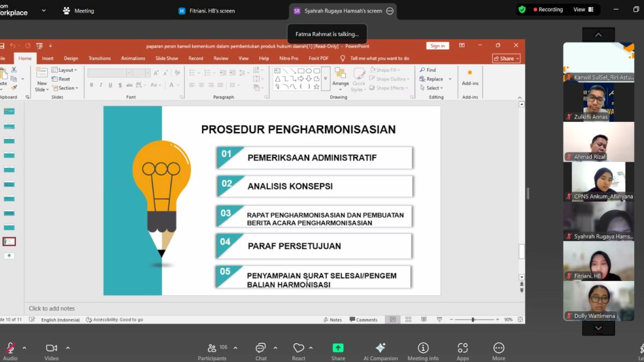Toggle the Comments pane

[364, 319]
